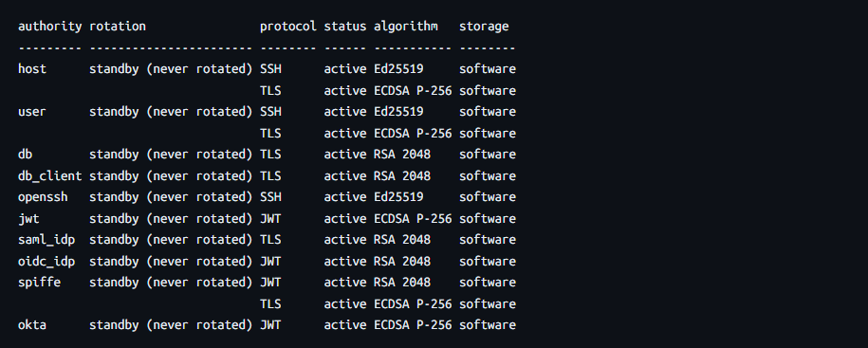Click the 'db_client' authority entry
The image size is (868, 348).
coord(50,176)
